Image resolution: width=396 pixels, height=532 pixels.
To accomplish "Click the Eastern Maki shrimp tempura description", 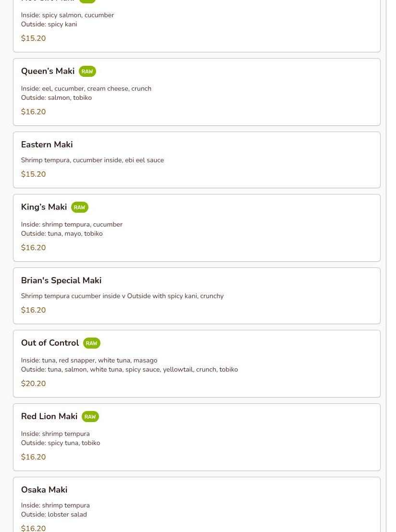I will point(92,160).
